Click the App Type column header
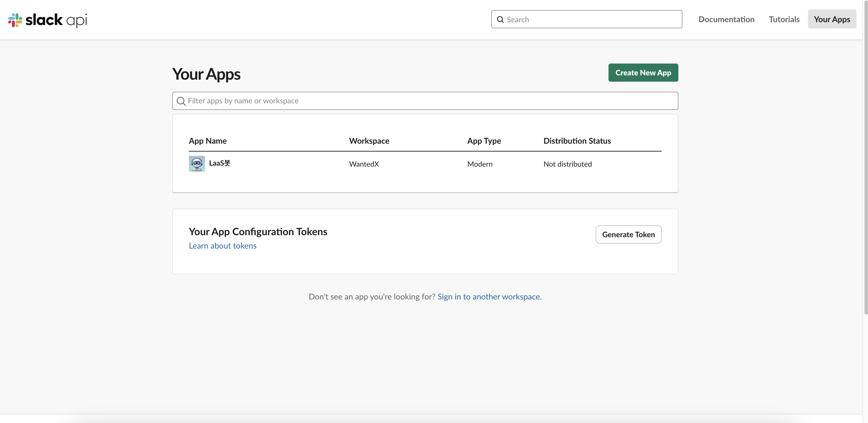 click(x=484, y=141)
